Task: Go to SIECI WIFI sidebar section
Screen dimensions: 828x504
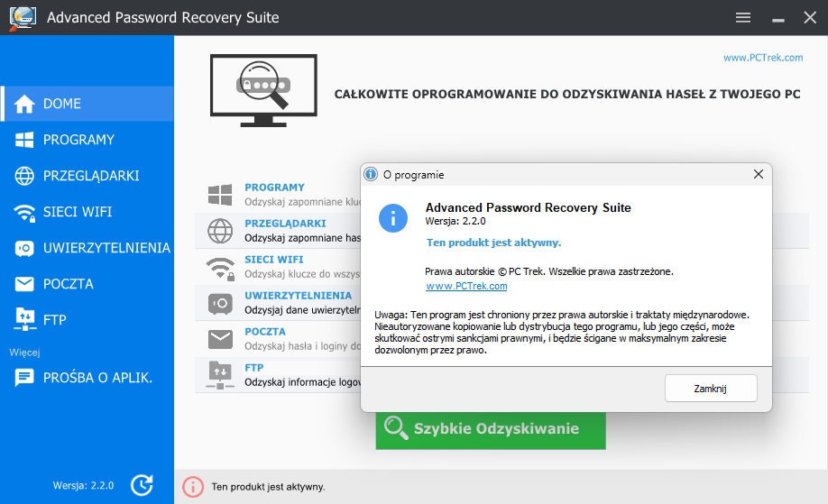Action: [87, 212]
